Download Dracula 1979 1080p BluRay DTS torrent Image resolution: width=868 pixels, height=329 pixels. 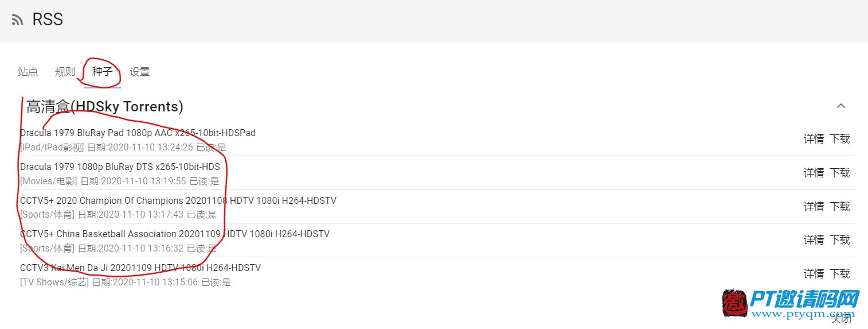coord(840,173)
